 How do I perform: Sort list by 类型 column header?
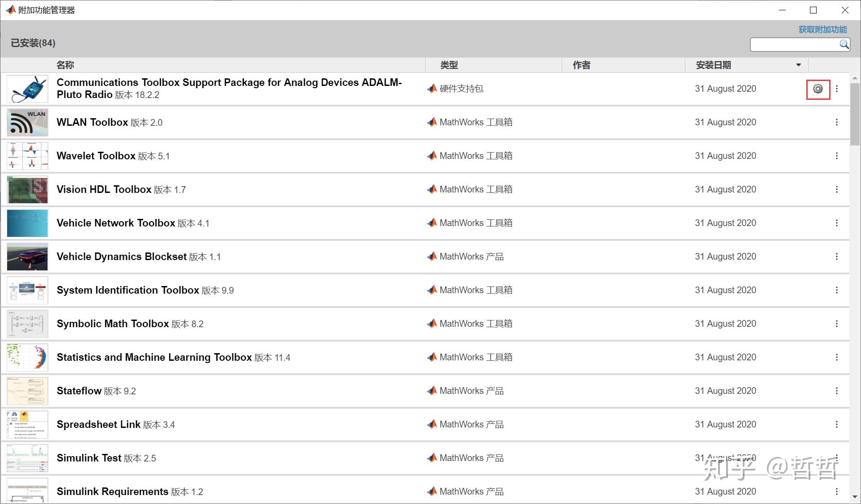pyautogui.click(x=449, y=65)
